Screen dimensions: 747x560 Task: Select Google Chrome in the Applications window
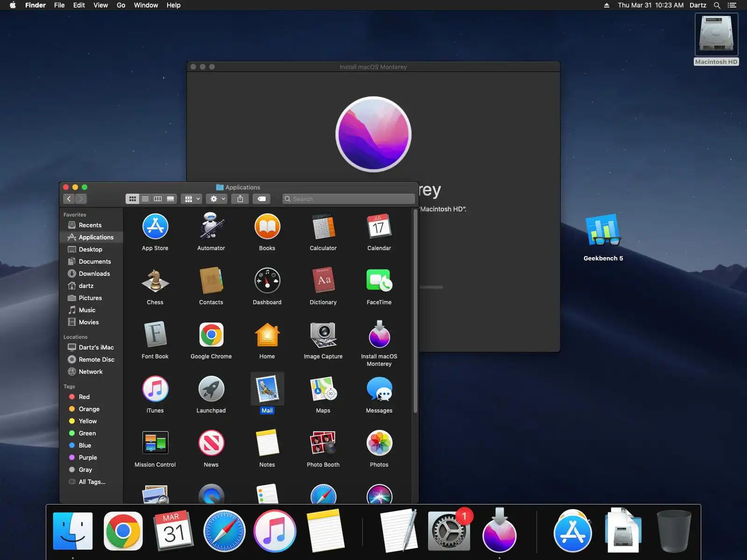pyautogui.click(x=211, y=335)
